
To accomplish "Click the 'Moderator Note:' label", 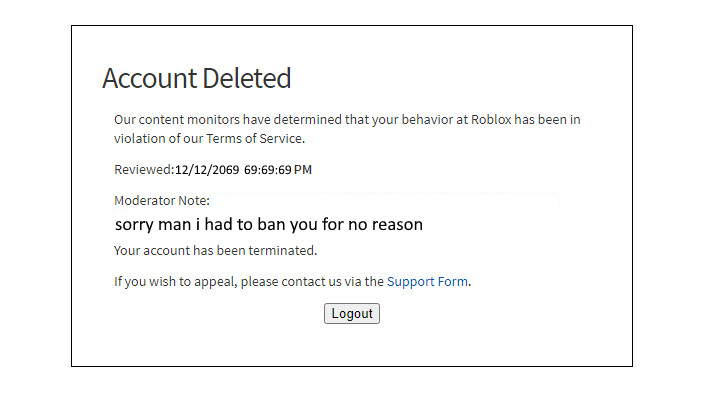I will 162,201.
